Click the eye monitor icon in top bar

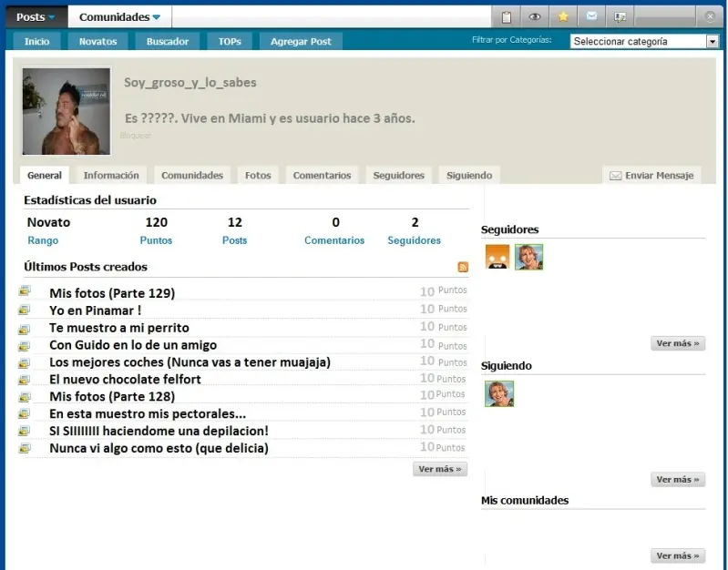(535, 17)
